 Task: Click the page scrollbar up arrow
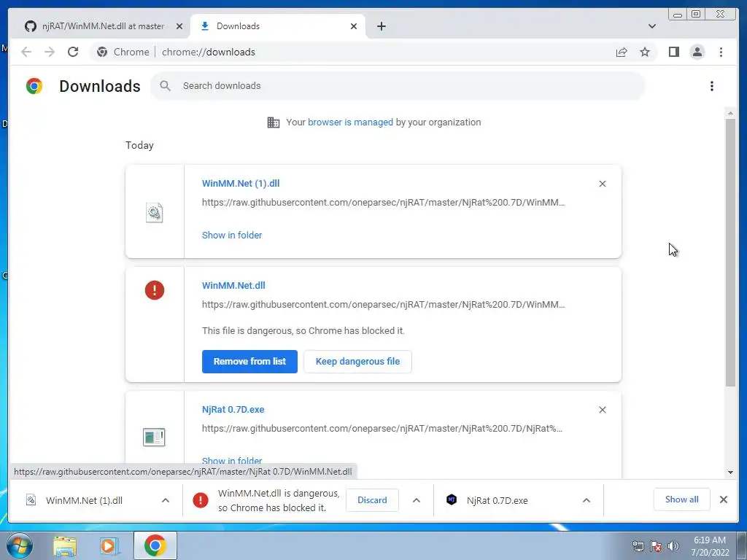[730, 113]
